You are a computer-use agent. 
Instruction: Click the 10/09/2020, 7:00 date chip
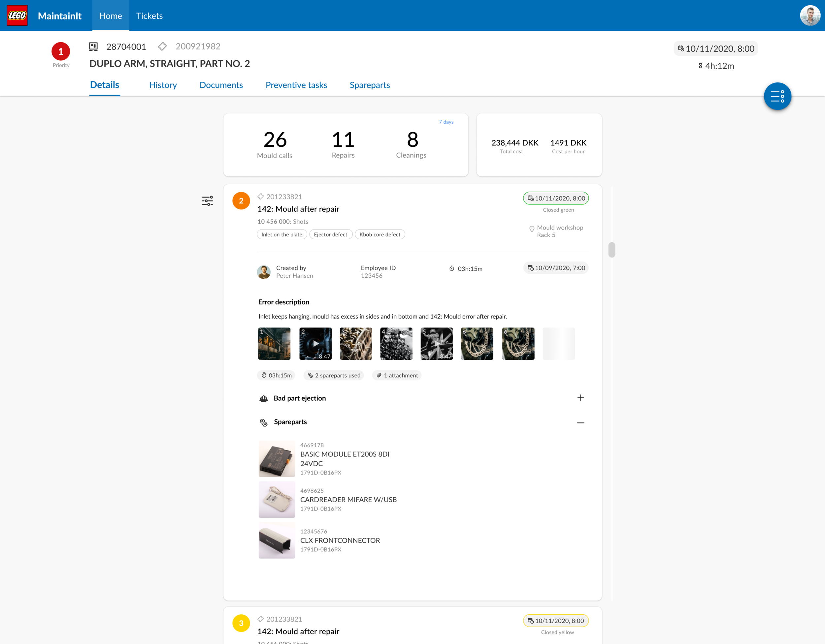(556, 268)
